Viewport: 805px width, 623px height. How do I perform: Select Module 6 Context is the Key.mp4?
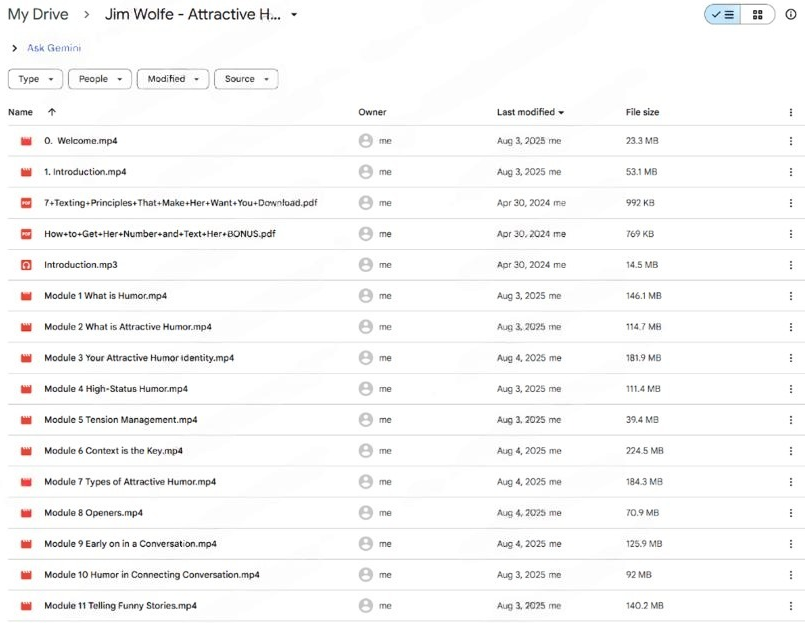(x=113, y=451)
